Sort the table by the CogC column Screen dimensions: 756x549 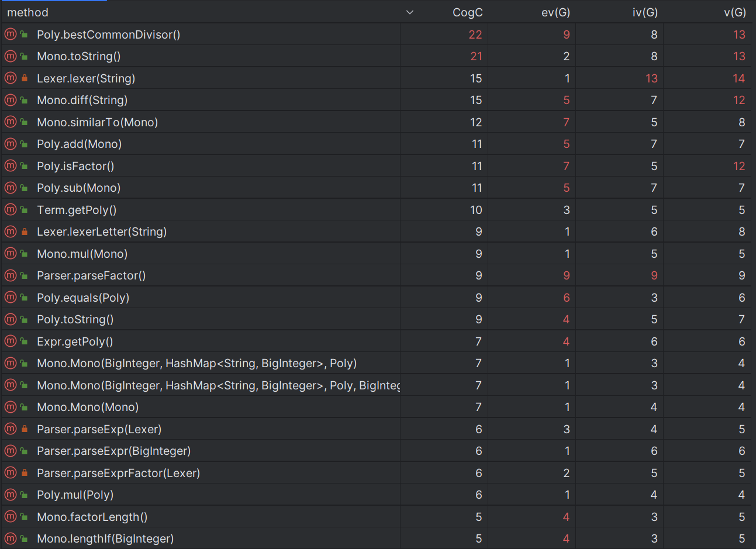pyautogui.click(x=467, y=12)
